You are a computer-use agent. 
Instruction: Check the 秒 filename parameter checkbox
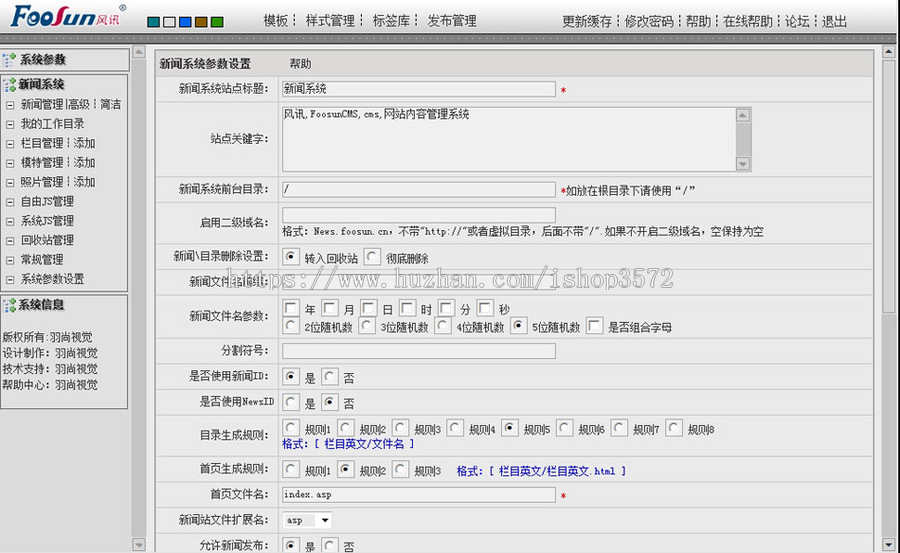485,308
